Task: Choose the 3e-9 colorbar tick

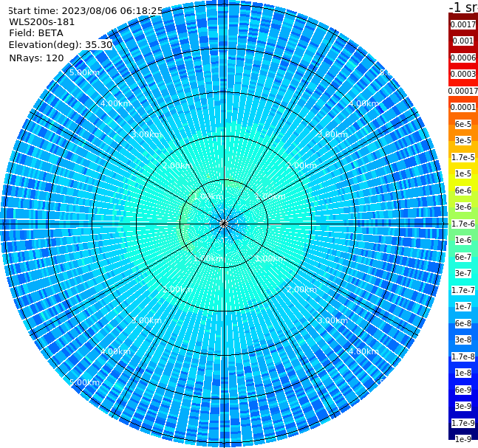Action: tap(463, 406)
